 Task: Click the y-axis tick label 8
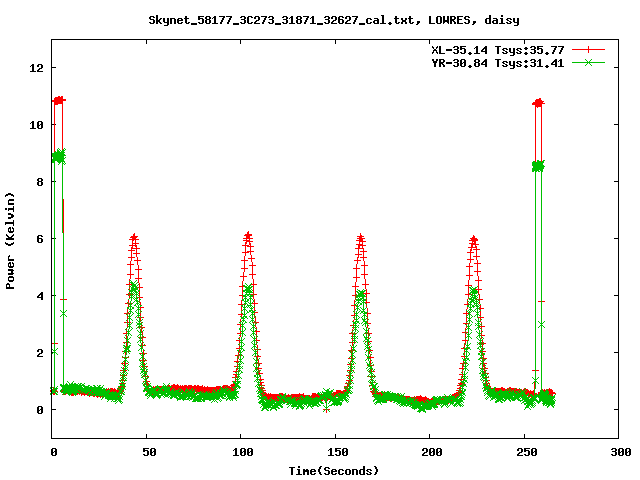pyautogui.click(x=40, y=182)
